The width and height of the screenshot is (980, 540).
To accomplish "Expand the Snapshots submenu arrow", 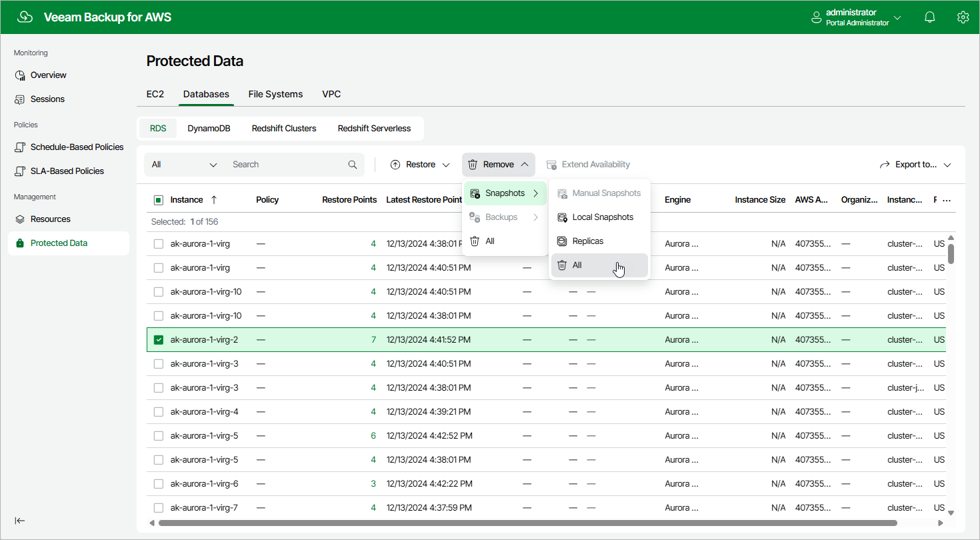I will coord(536,193).
